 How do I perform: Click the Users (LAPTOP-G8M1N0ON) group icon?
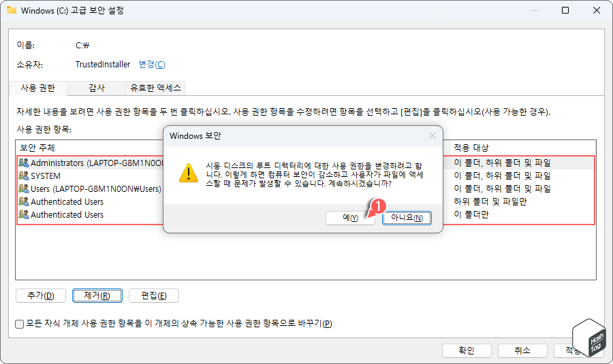coord(24,188)
